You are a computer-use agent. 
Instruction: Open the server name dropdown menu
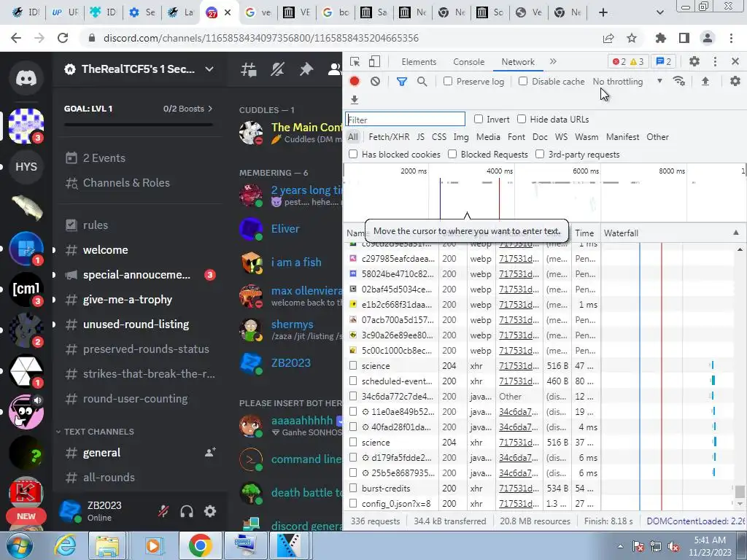[209, 69]
